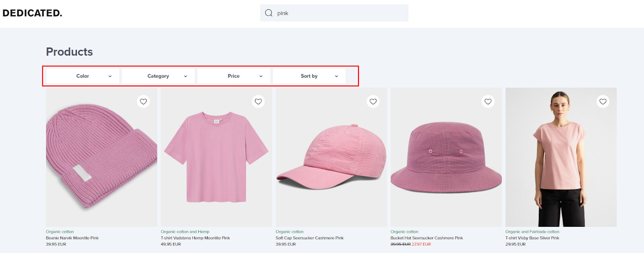Screen dimensions: 644x253
Task: Open Beanie Narvik Moonlite Pink product link
Action: tap(72, 238)
